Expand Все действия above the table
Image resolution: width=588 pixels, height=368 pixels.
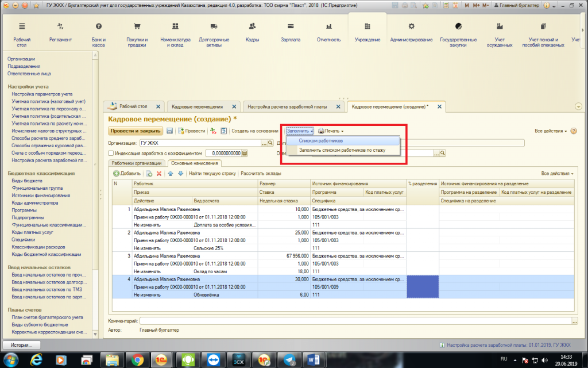(557, 173)
